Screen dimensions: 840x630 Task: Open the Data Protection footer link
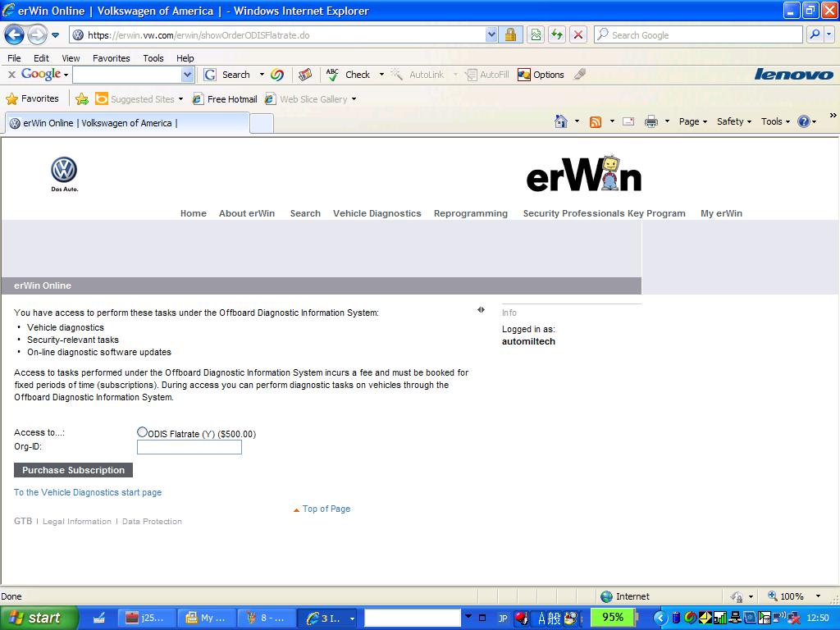click(x=152, y=521)
